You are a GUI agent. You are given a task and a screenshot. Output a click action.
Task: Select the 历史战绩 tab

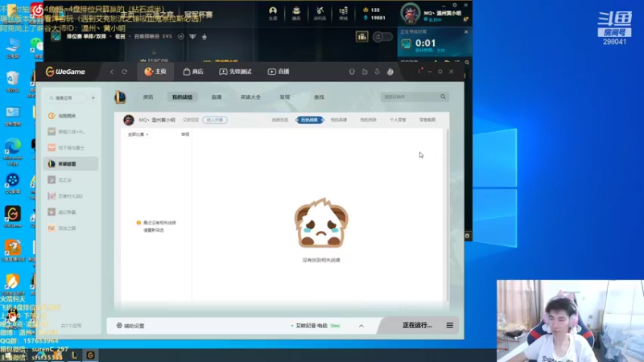(x=309, y=120)
